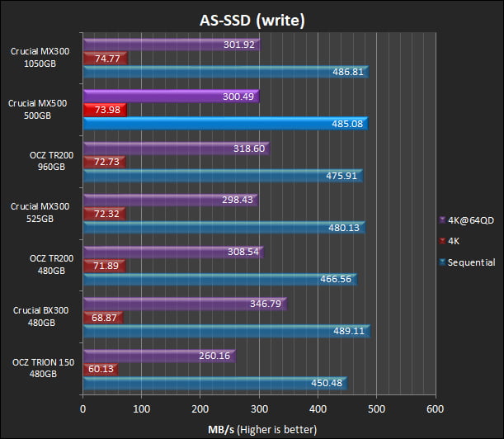Click the MB/s (Higher is better) axis title
The image size is (504, 439).
(x=262, y=430)
